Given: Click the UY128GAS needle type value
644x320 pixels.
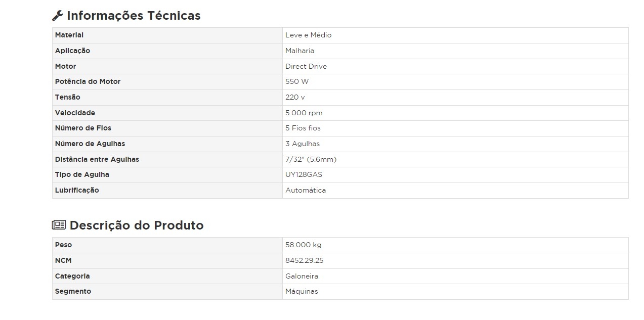Looking at the screenshot, I should point(304,174).
